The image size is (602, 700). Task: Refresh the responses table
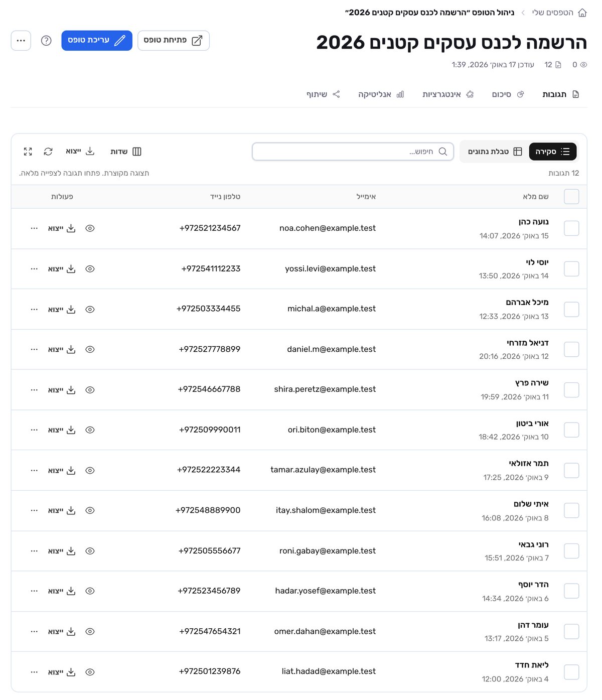point(48,152)
